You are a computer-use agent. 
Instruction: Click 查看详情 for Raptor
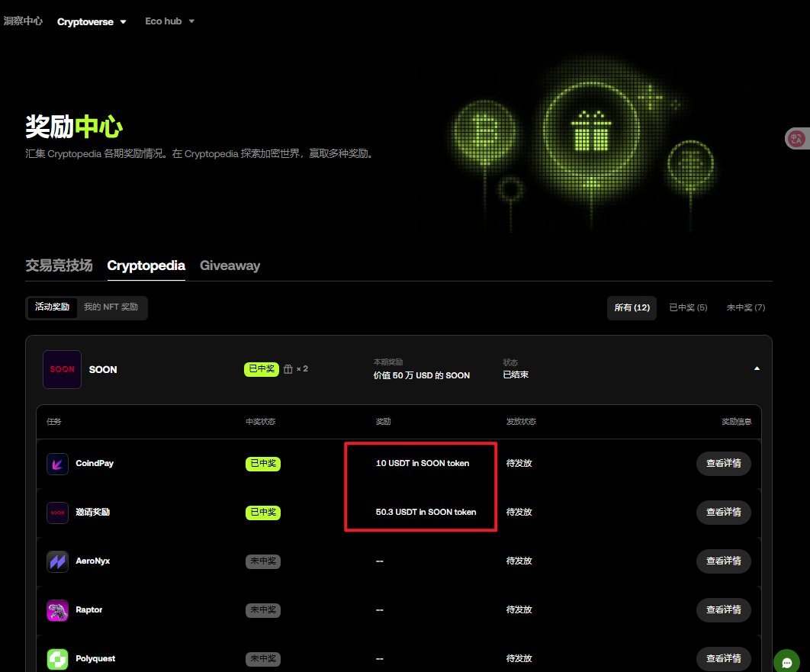tap(723, 609)
